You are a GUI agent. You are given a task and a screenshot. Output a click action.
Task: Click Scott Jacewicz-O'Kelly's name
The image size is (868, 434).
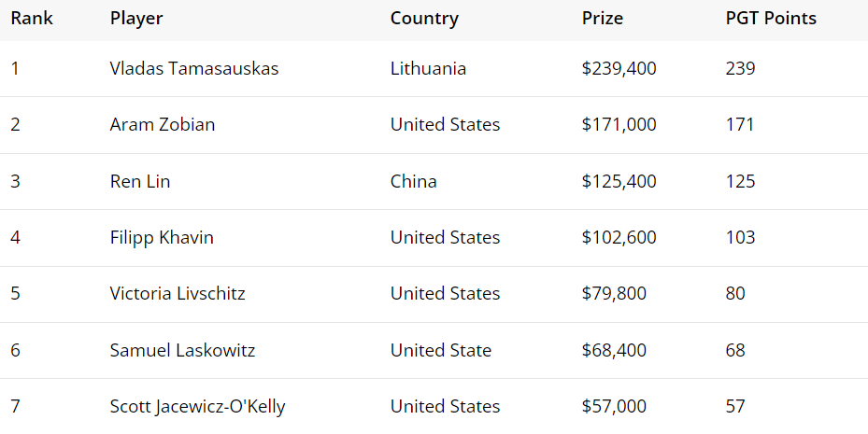click(197, 406)
